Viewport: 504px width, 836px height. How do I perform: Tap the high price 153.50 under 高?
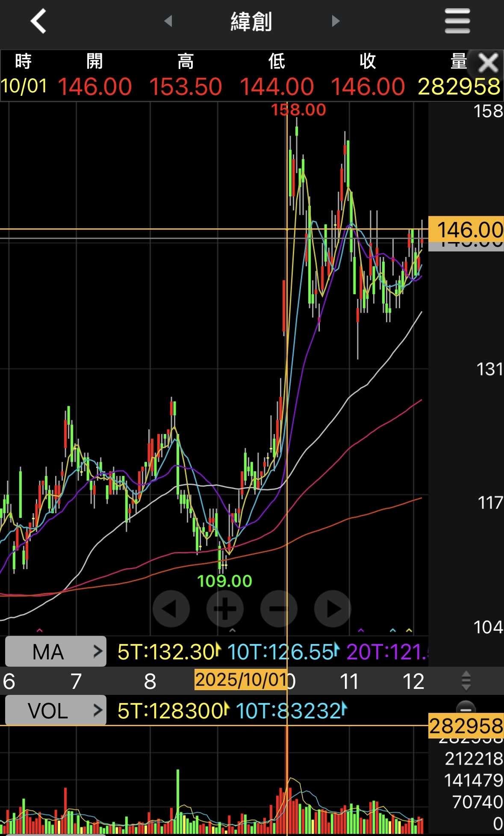(x=186, y=87)
